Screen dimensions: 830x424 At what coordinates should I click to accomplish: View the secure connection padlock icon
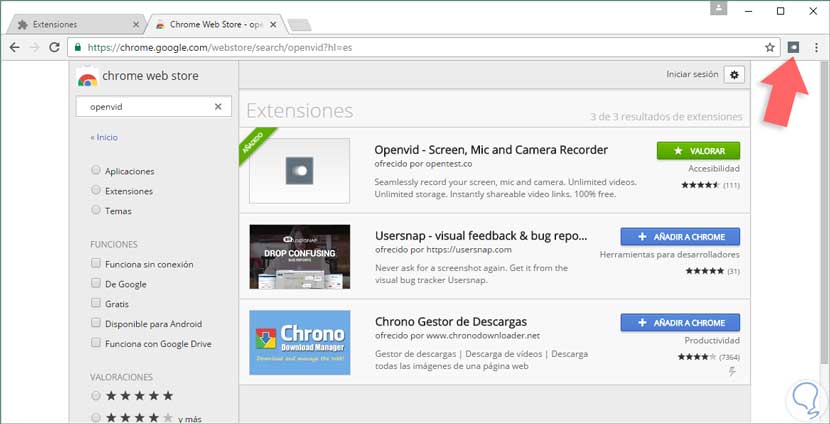(x=78, y=48)
